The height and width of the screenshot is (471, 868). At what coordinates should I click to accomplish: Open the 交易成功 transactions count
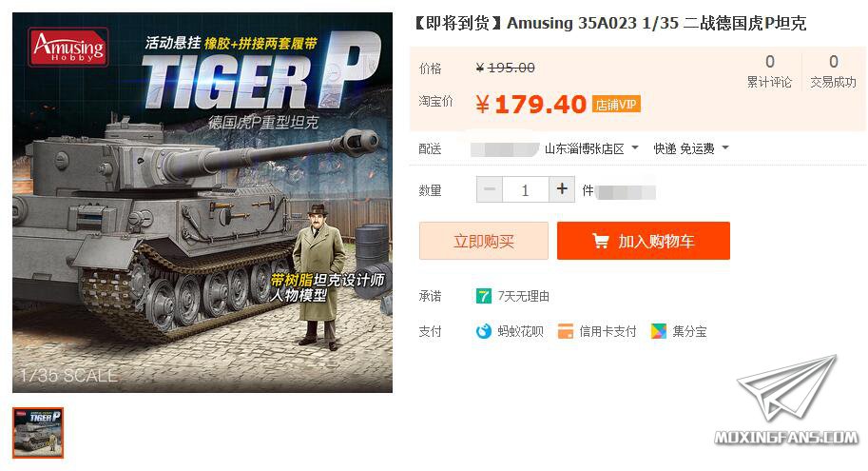click(x=833, y=71)
